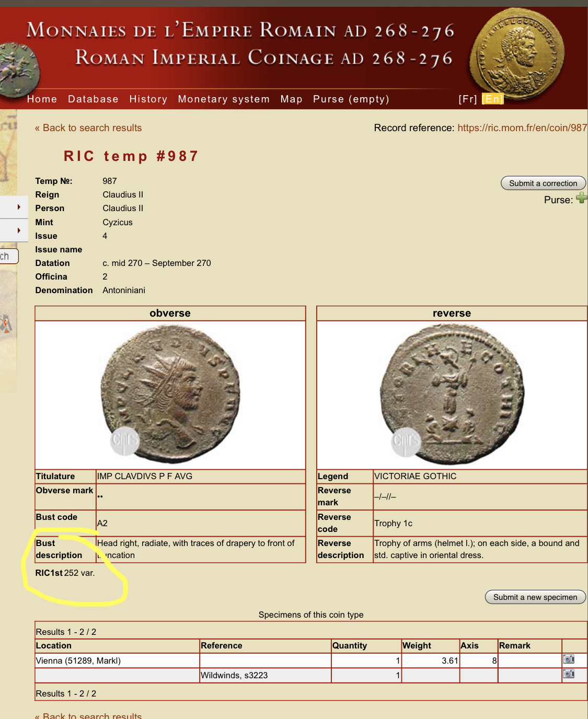Image resolution: width=588 pixels, height=719 pixels.
Task: Follow the top Back to search results link
Action: [88, 128]
